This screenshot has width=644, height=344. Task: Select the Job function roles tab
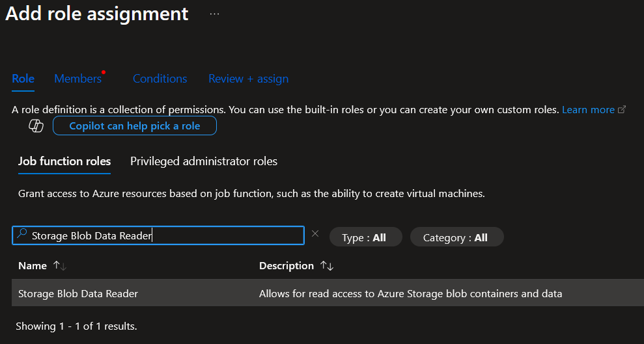click(x=64, y=161)
